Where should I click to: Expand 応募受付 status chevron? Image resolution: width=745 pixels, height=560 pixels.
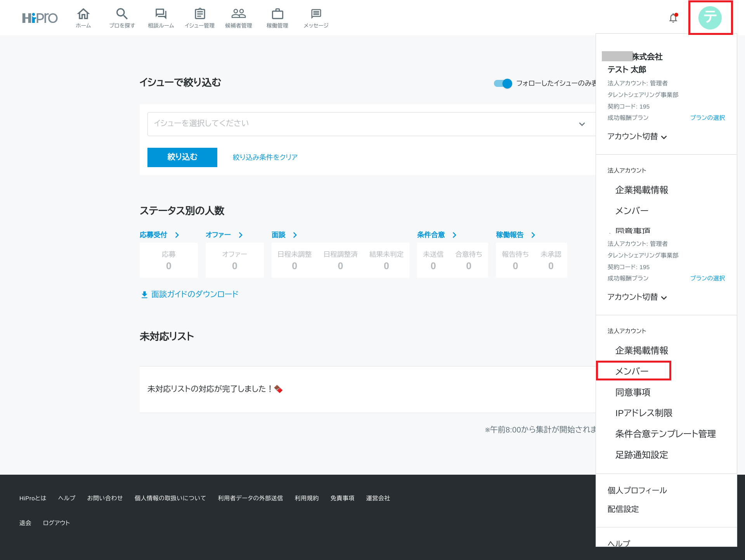[x=177, y=235]
